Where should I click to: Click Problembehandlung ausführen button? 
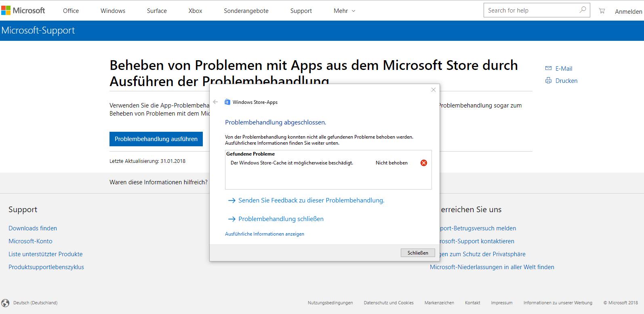156,139
